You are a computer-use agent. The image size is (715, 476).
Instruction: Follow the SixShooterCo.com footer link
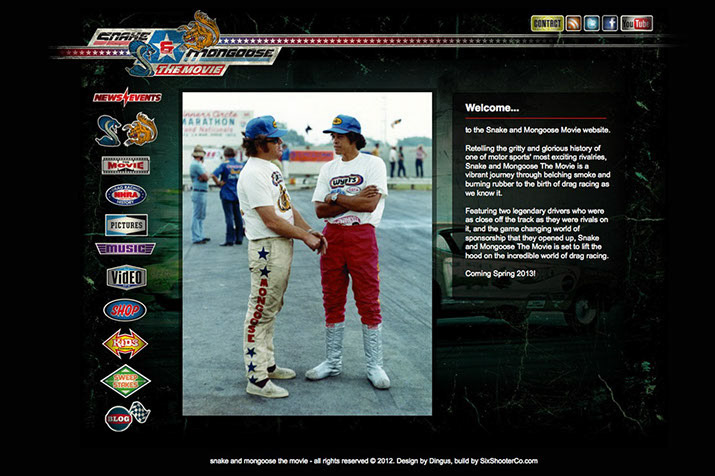coord(508,461)
